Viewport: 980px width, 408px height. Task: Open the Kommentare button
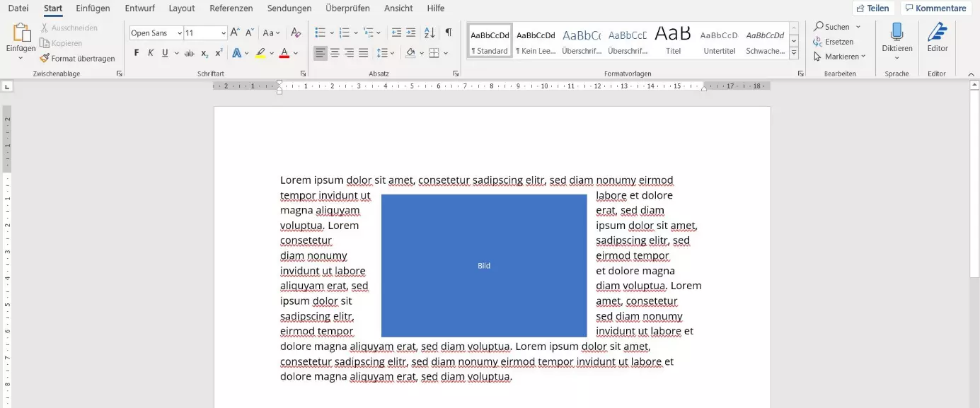pos(935,8)
